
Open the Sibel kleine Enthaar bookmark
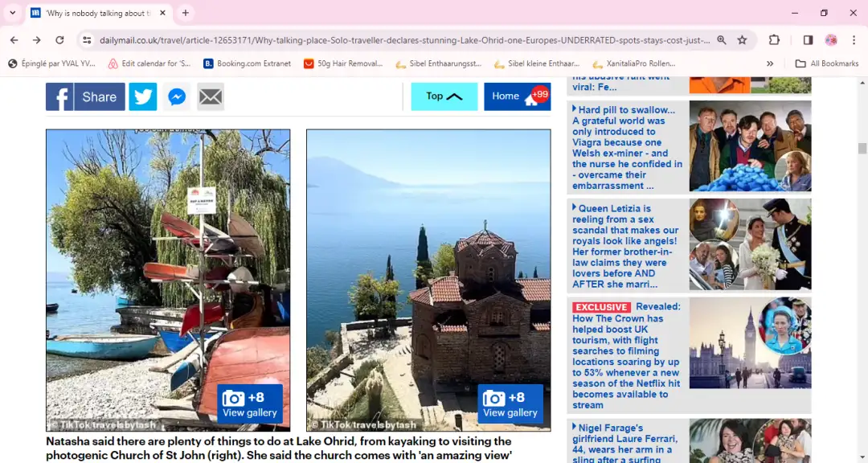click(x=537, y=64)
